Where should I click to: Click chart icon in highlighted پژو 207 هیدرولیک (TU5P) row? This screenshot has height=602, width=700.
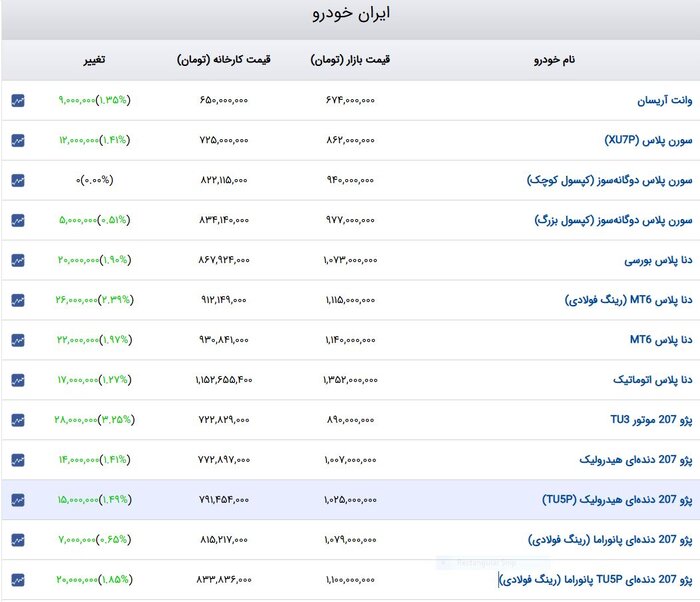(18, 500)
